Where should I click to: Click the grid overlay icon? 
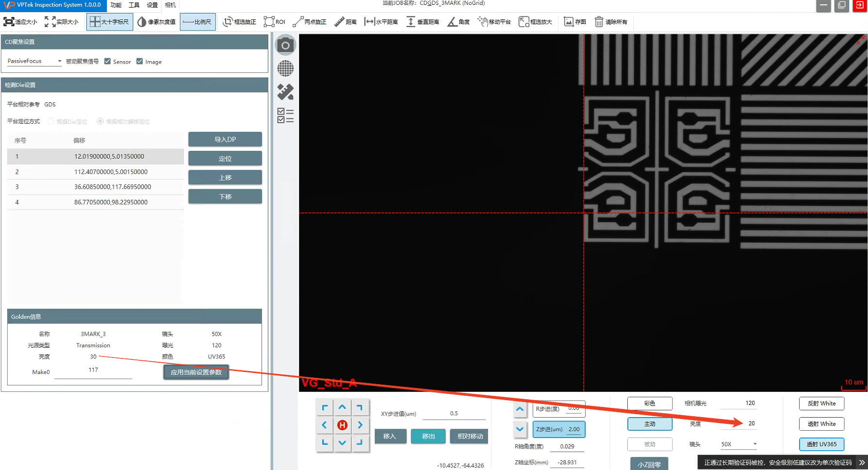(x=285, y=69)
